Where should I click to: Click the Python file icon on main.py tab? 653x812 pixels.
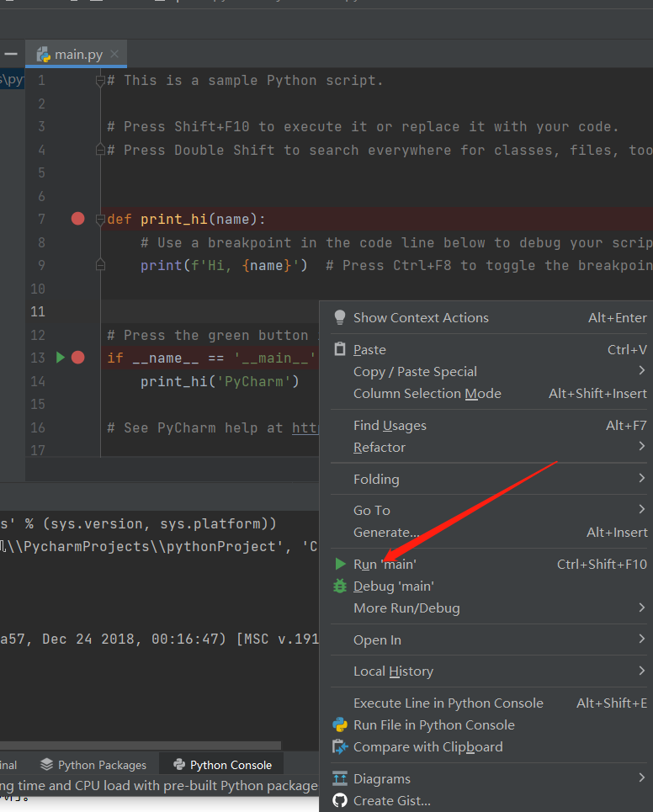coord(44,55)
